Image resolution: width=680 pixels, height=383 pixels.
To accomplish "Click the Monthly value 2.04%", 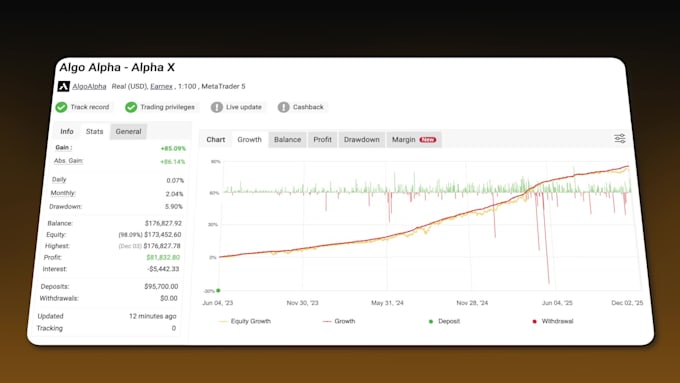I will (174, 194).
